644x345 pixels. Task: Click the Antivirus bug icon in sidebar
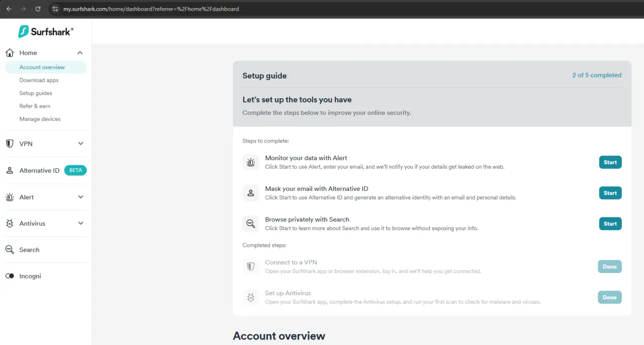[10, 224]
